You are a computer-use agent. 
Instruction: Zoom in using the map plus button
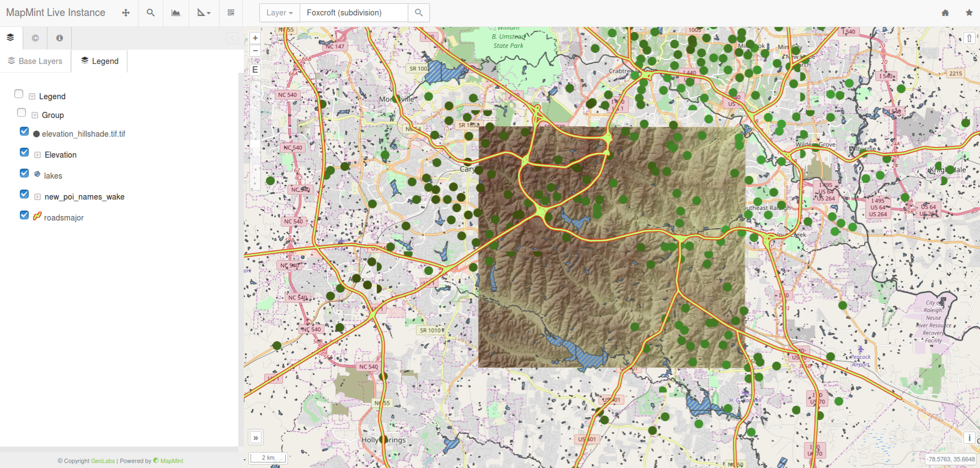(x=255, y=38)
